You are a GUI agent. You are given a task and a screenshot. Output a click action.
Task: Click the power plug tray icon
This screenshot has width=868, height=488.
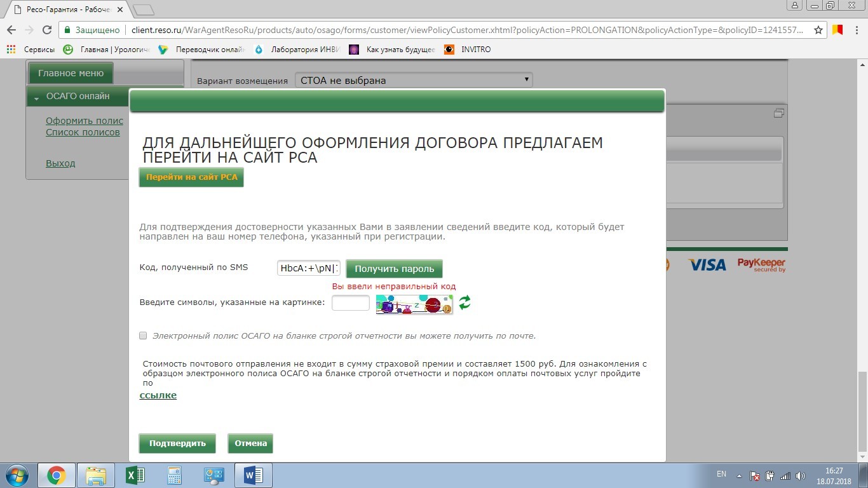[x=770, y=475]
